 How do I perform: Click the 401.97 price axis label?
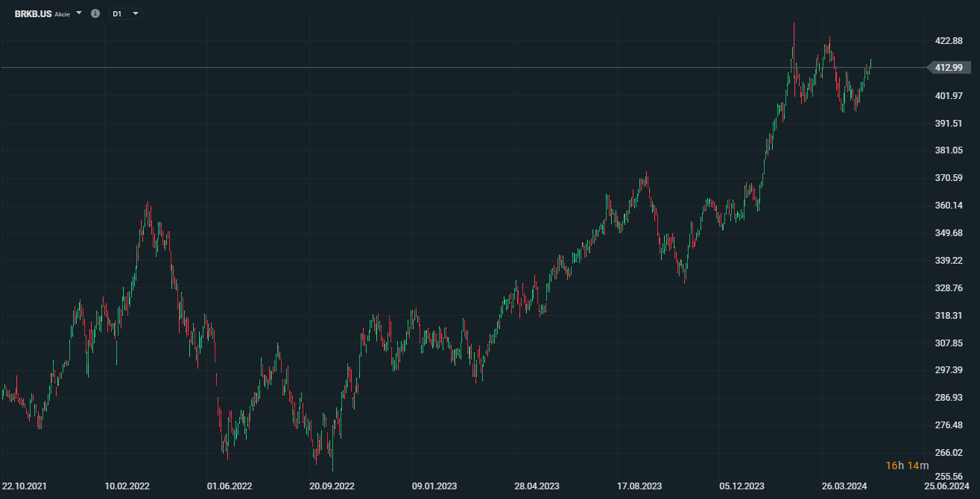click(x=947, y=96)
